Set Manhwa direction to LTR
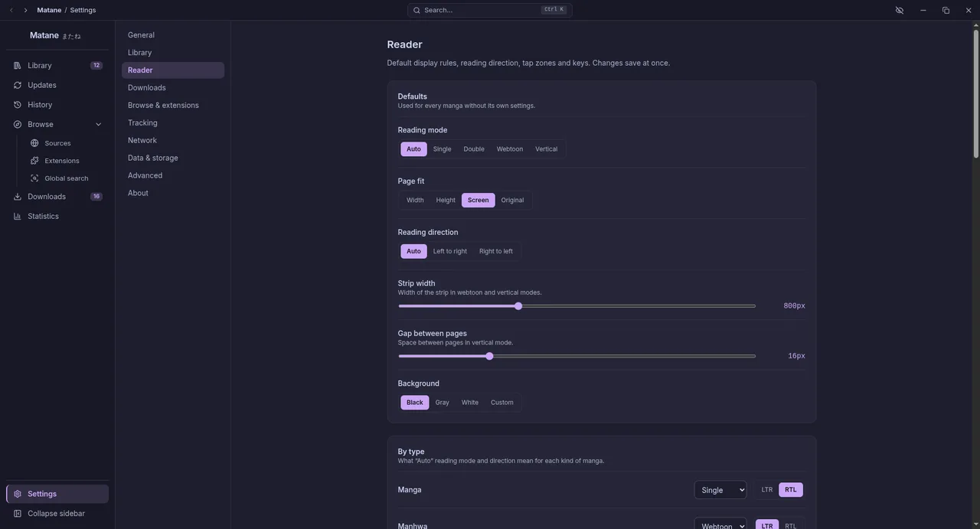 click(767, 525)
